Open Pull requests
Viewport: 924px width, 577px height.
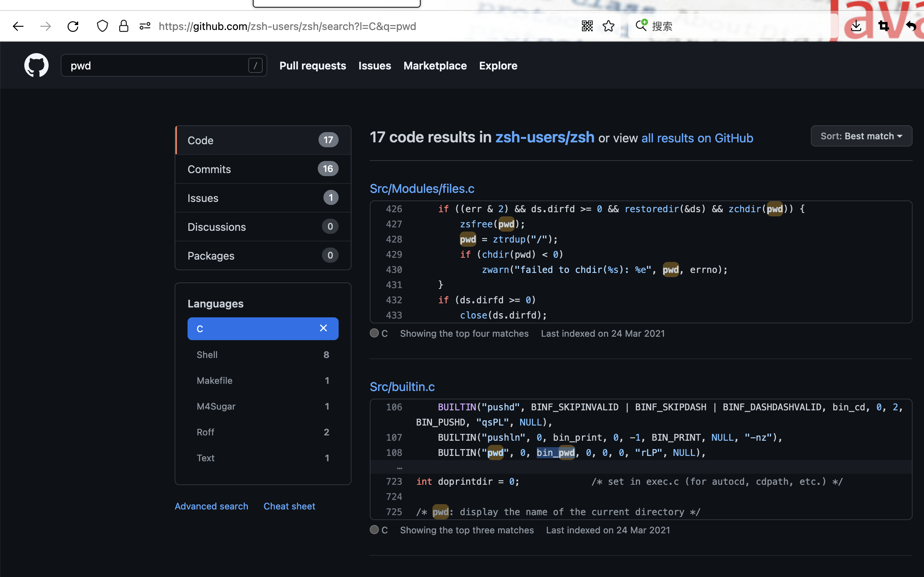[312, 66]
